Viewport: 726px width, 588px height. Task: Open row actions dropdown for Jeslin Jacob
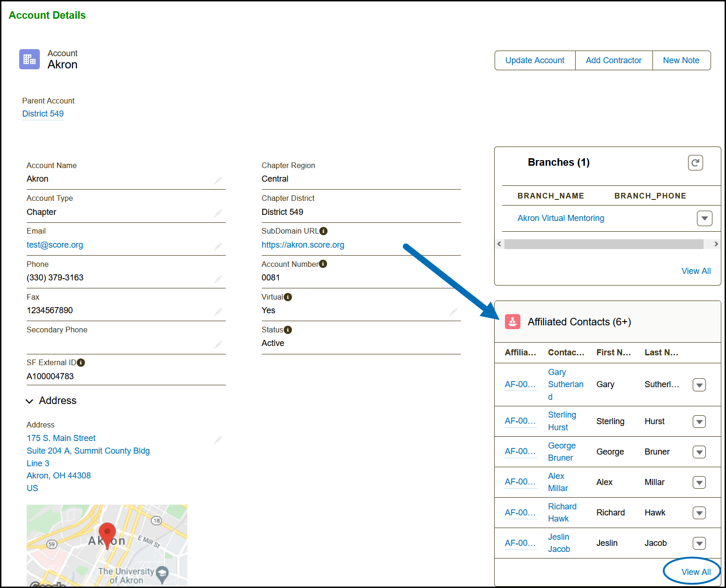pyautogui.click(x=699, y=544)
